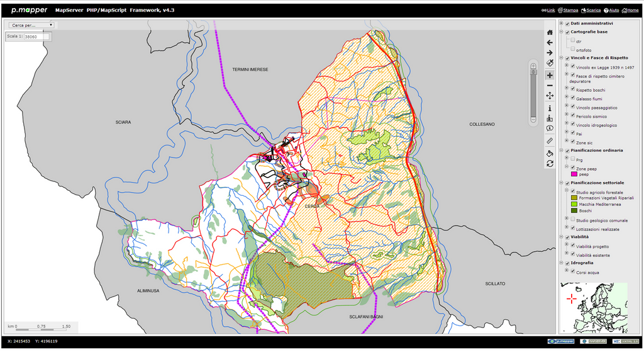Click the Scarica download link
The width and height of the screenshot is (644, 352).
pyautogui.click(x=592, y=10)
